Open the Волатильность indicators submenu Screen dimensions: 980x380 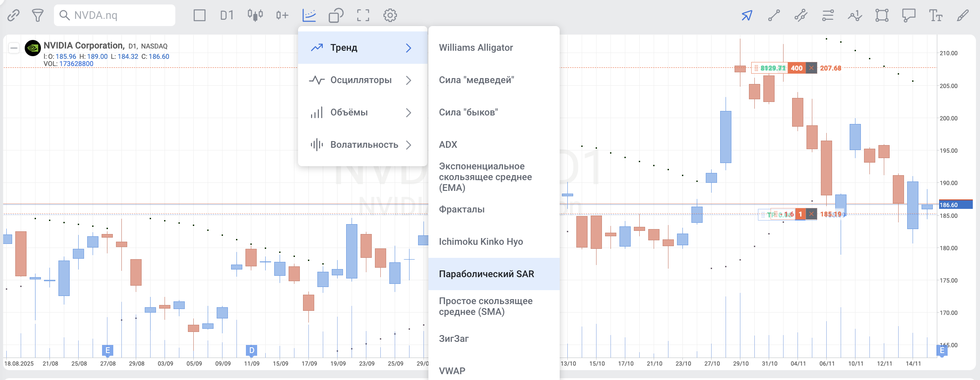click(x=362, y=145)
